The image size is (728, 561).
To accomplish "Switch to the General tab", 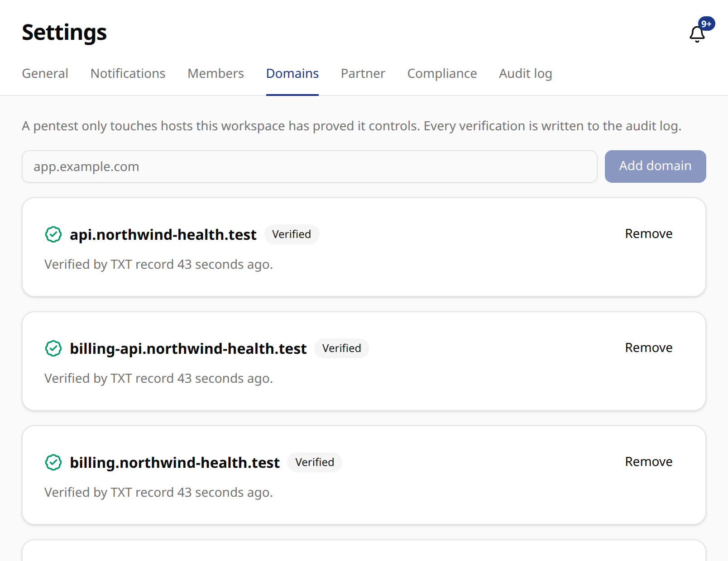I will pyautogui.click(x=45, y=73).
